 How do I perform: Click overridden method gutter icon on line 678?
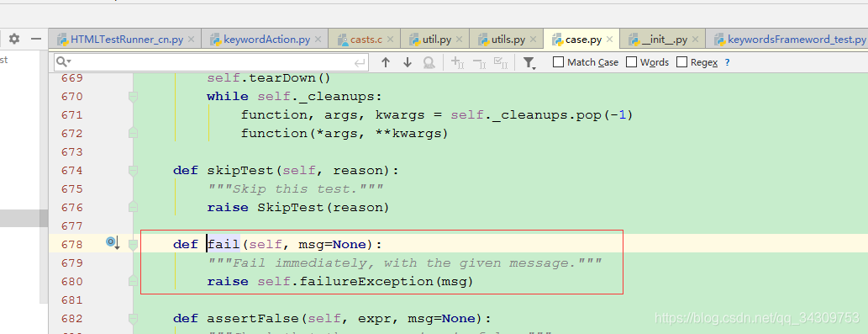[x=113, y=242]
